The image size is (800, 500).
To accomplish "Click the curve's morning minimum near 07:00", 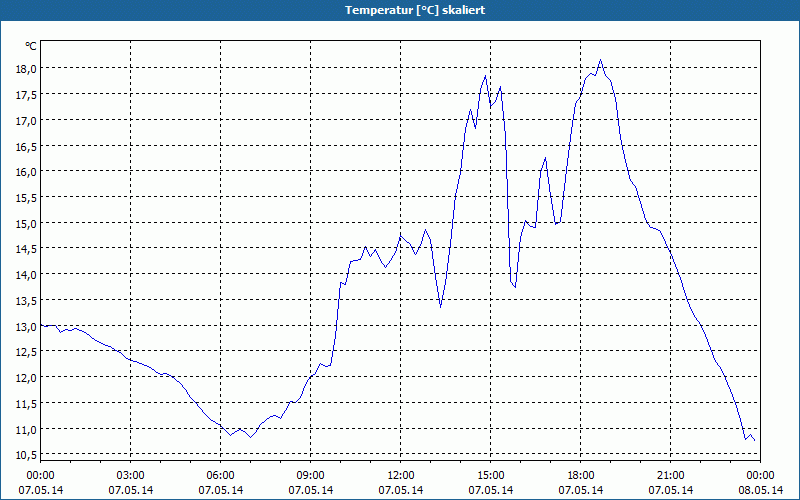I will (251, 437).
